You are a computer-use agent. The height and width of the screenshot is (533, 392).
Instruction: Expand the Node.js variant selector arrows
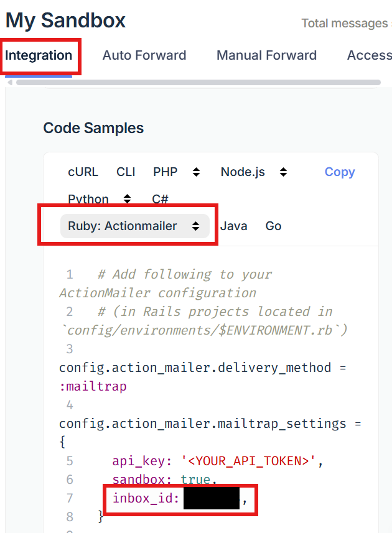[x=283, y=172]
